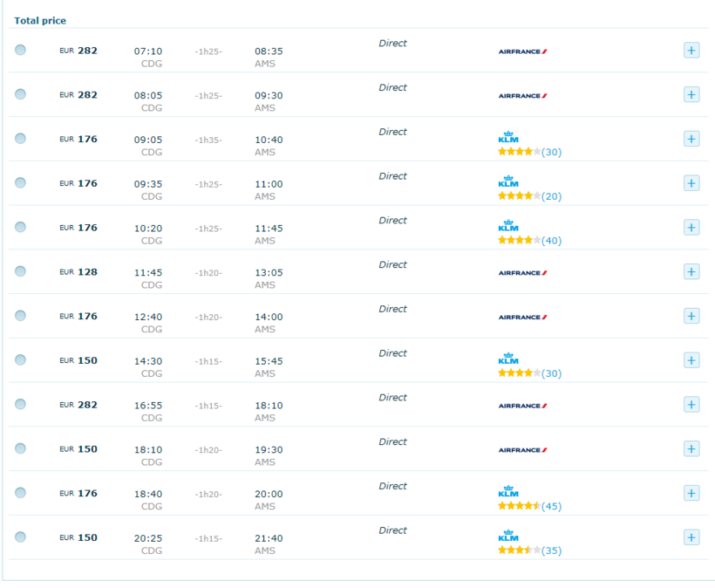
Task: Click the star rating on the 10:20 KLM flight
Action: pyautogui.click(x=519, y=241)
